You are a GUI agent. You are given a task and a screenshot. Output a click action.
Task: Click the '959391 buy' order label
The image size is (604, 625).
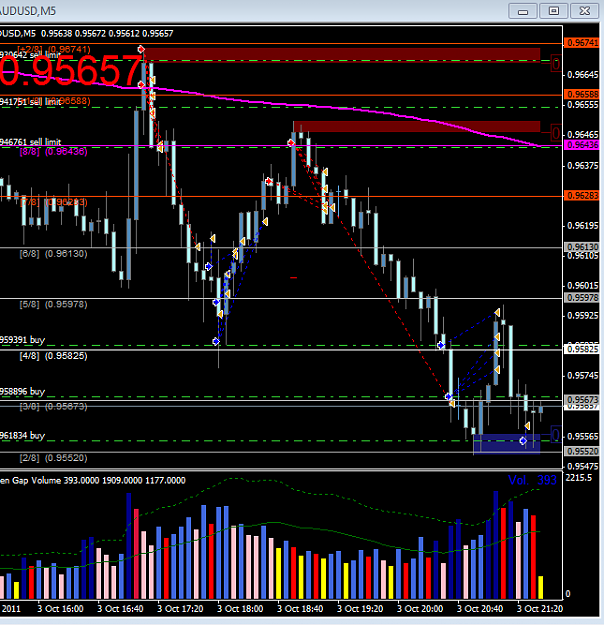[22, 340]
